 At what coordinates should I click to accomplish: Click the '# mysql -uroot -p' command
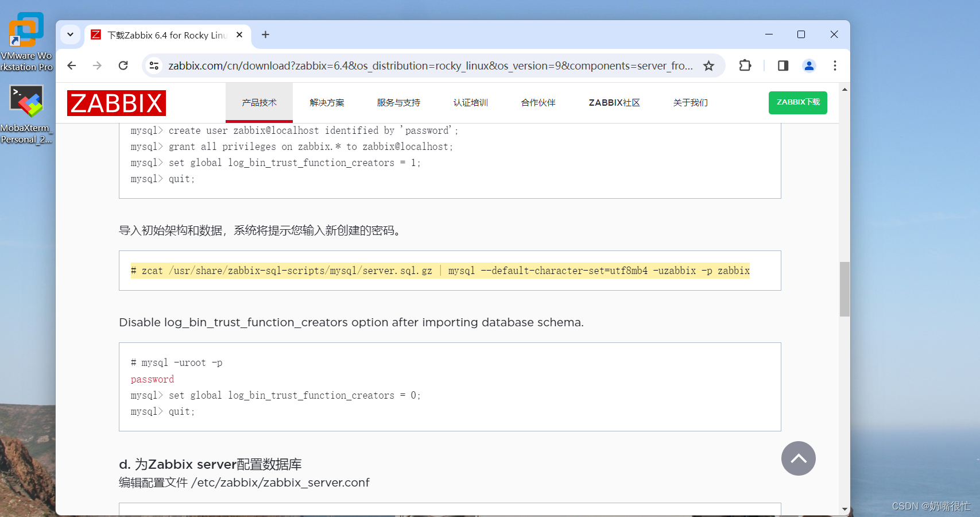tap(176, 362)
